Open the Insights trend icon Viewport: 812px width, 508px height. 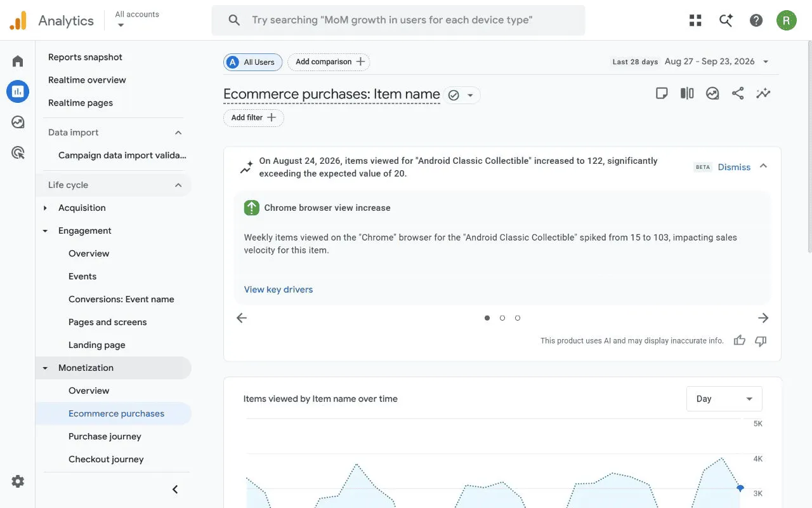[x=763, y=93]
